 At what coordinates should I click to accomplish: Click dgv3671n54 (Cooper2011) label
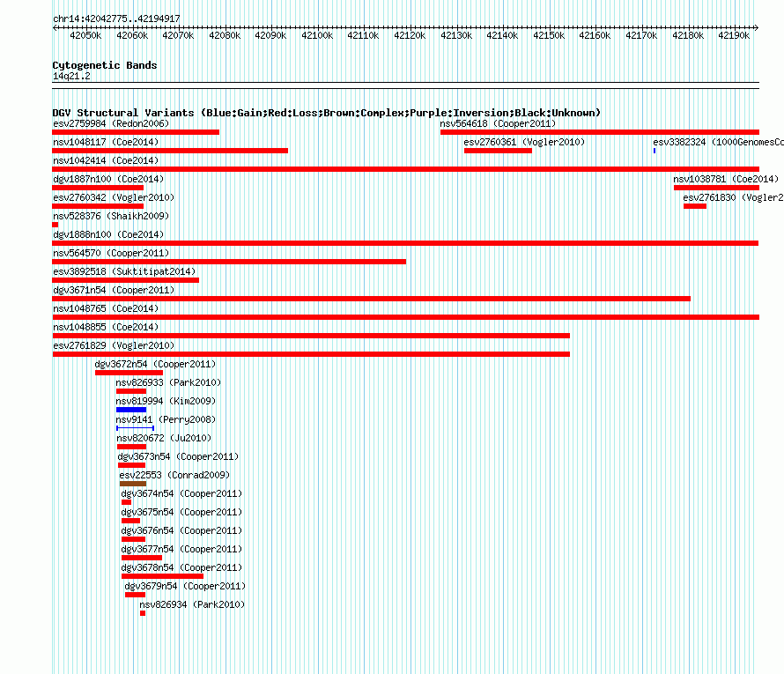pos(114,290)
